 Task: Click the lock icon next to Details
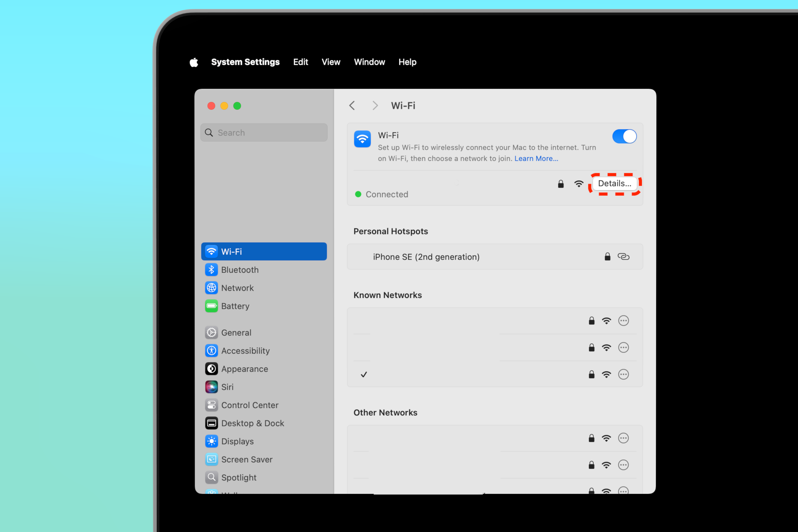[x=561, y=184]
